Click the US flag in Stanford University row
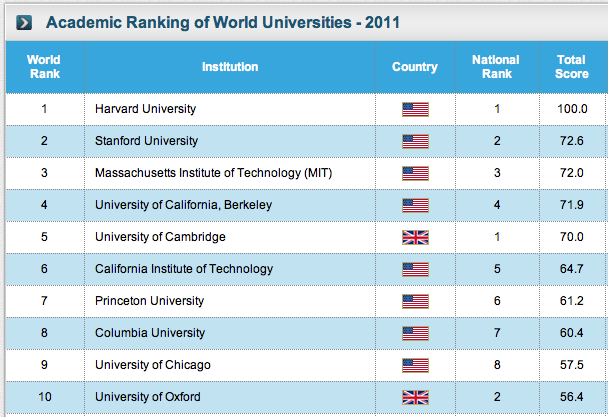This screenshot has width=608, height=417. [415, 141]
